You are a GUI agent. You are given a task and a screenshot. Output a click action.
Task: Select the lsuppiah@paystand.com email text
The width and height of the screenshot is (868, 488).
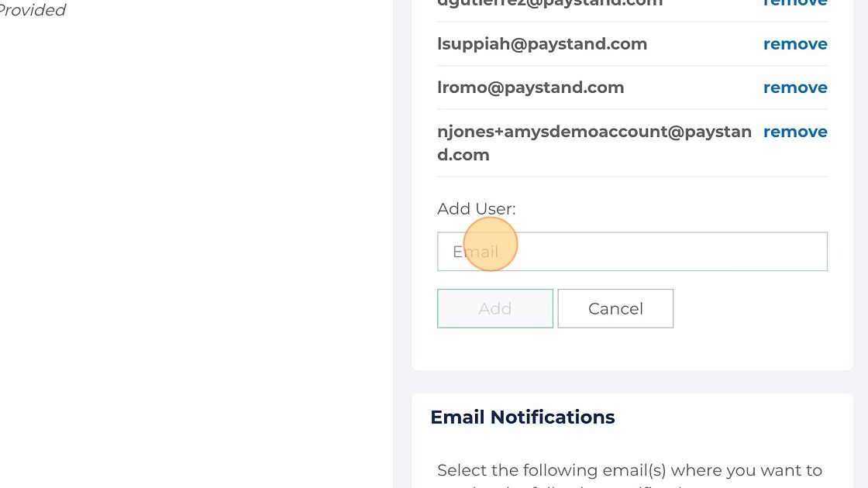542,43
